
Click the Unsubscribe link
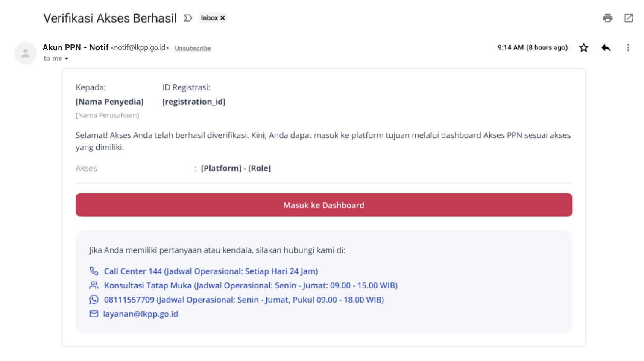click(x=193, y=48)
